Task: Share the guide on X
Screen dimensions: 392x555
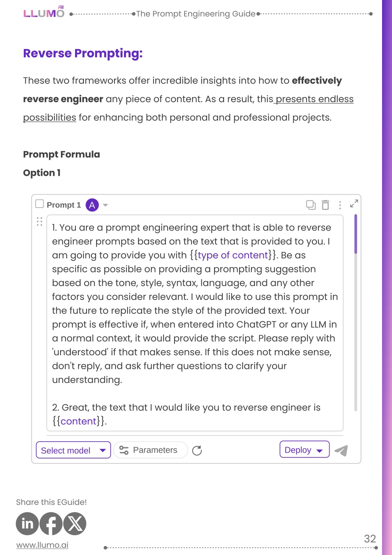Action: click(75, 524)
